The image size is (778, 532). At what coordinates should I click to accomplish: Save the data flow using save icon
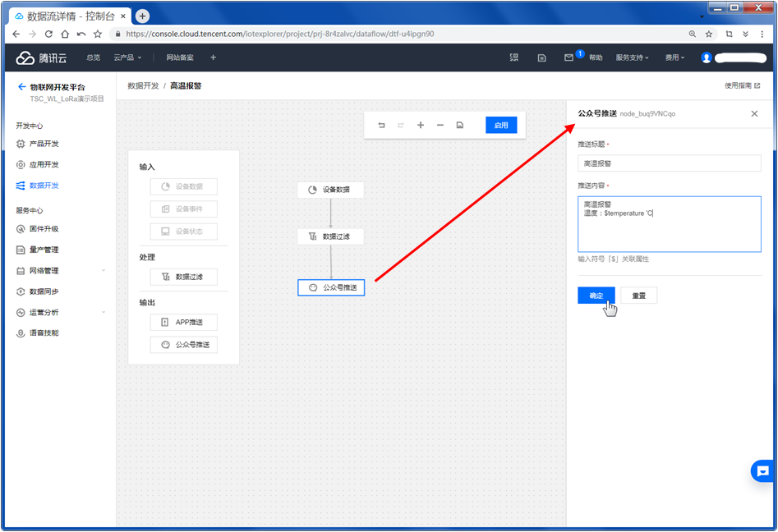tap(460, 125)
